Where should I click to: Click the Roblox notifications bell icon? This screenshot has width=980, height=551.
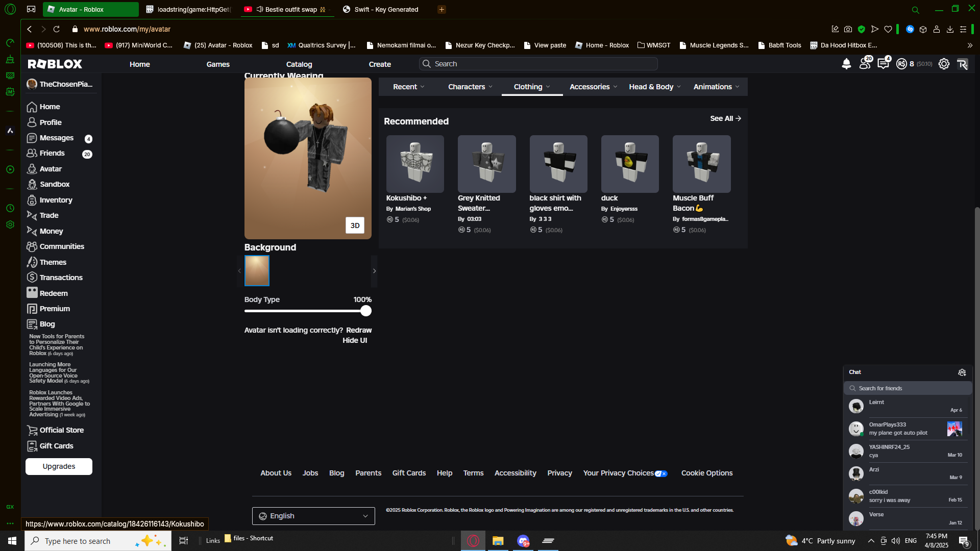click(x=846, y=64)
